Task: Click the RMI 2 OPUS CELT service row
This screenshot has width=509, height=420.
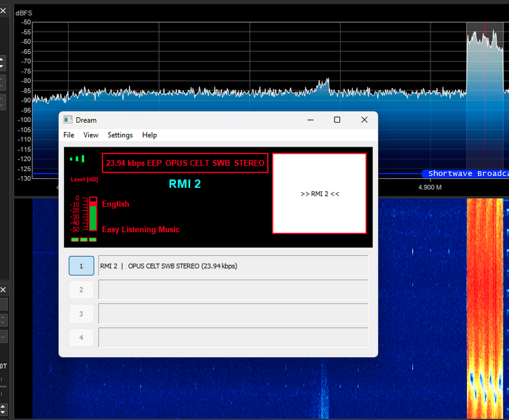Action: pyautogui.click(x=233, y=266)
